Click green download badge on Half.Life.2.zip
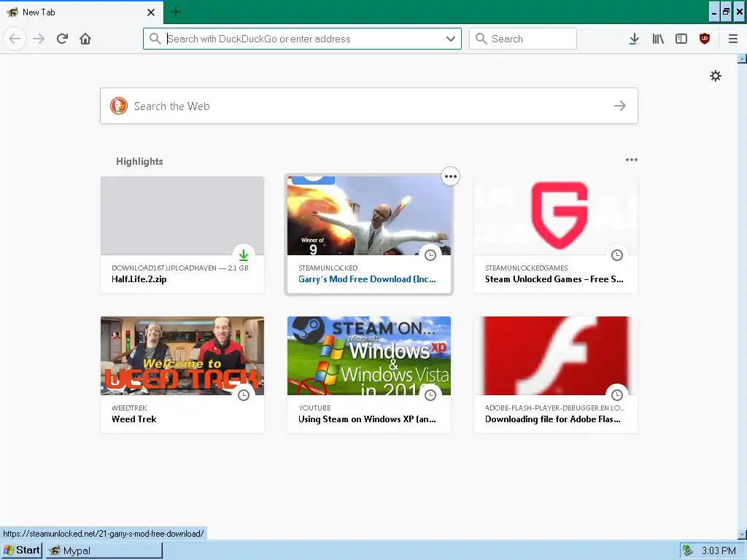Viewport: 747px width, 560px height. coord(244,255)
